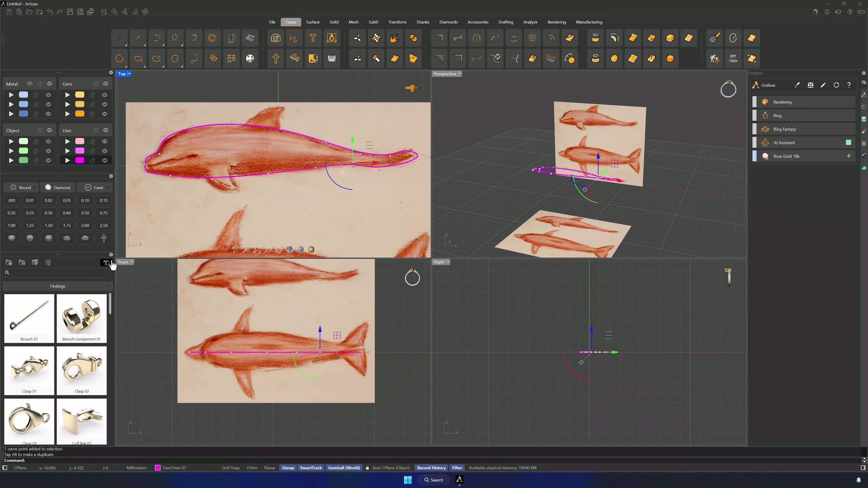Click the Filter status bar button
The width and height of the screenshot is (868, 488).
[x=457, y=468]
